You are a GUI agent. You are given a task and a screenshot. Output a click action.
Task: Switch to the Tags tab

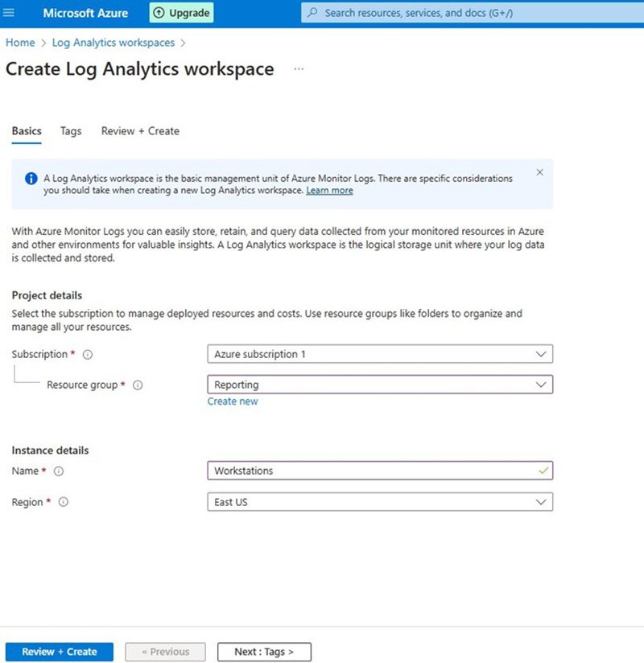tap(71, 131)
